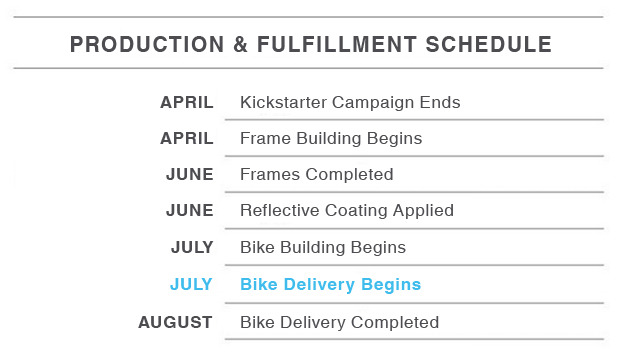Click the word PRODUCTION in the title
Screen dimensions: 620x361
pos(147,44)
